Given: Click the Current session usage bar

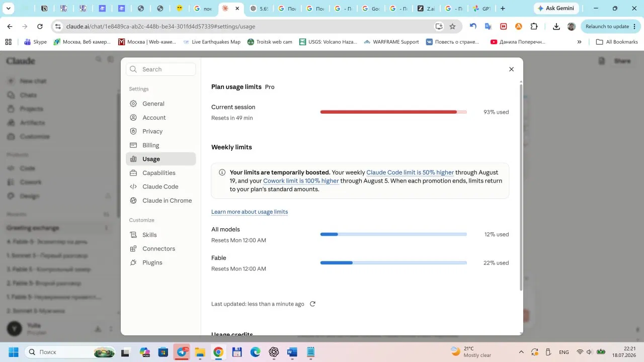Looking at the screenshot, I should coord(393,112).
